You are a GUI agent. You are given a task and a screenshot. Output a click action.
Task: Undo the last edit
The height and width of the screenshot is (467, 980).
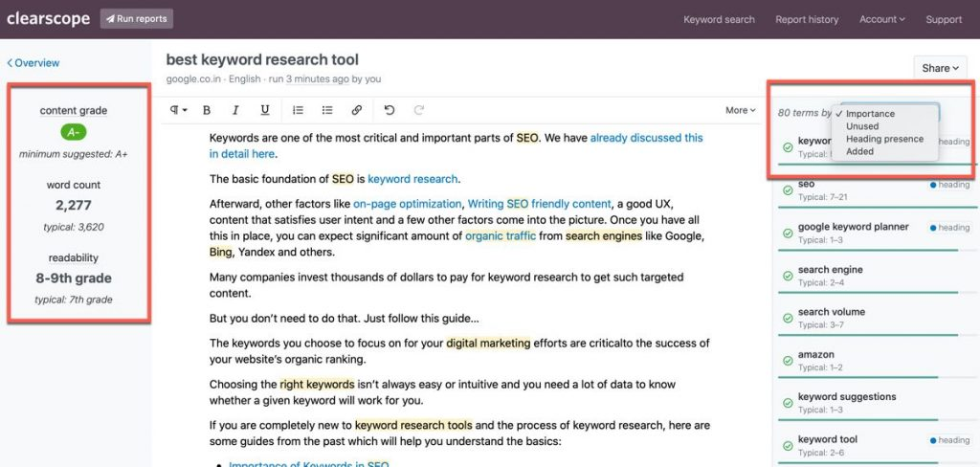click(x=389, y=110)
